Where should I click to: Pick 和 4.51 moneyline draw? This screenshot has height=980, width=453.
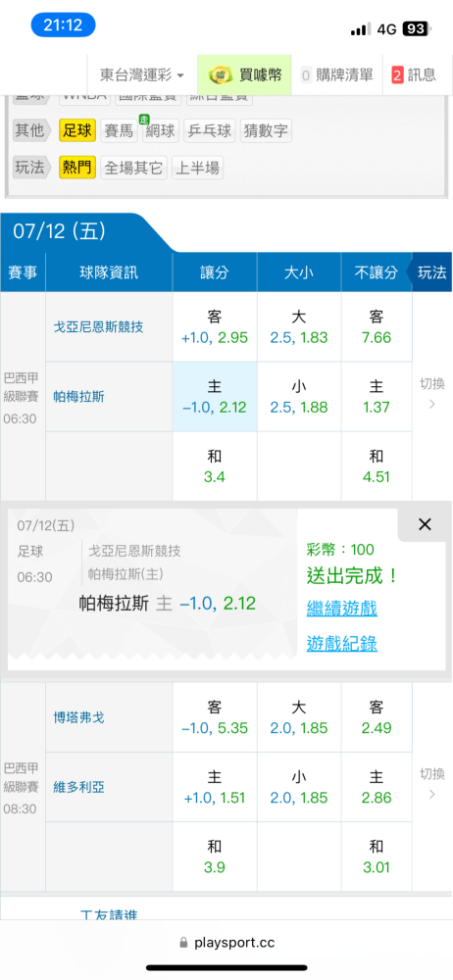point(377,466)
